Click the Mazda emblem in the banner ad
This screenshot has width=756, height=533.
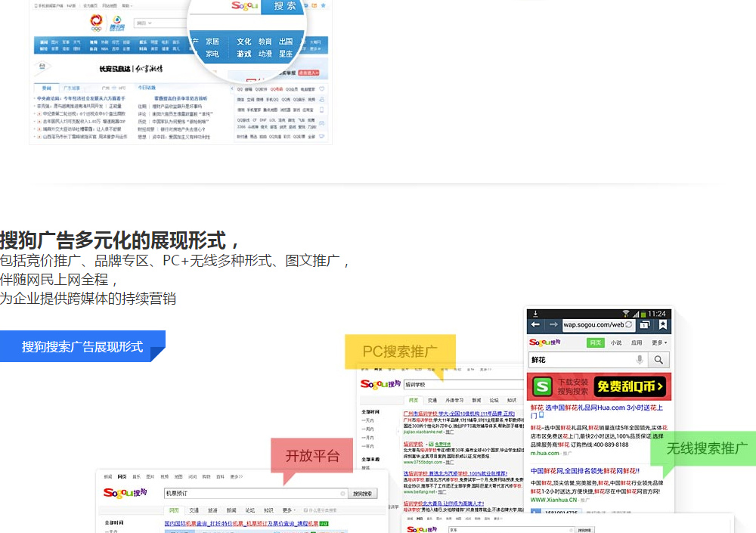[x=42, y=67]
